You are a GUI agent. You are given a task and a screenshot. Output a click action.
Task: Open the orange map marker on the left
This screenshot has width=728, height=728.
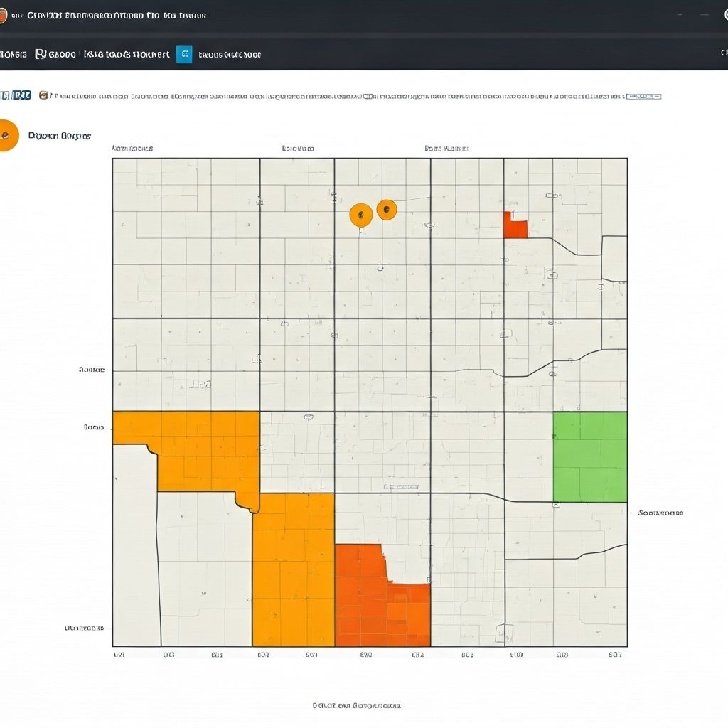(360, 215)
